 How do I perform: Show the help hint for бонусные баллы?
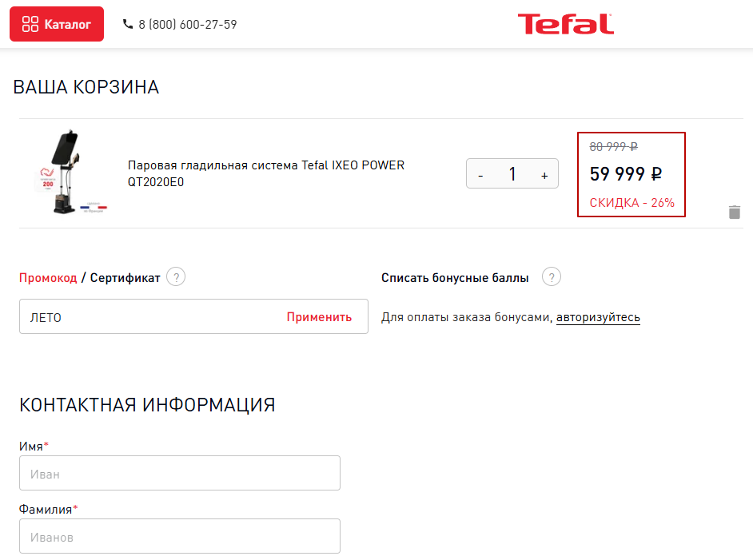(x=552, y=277)
